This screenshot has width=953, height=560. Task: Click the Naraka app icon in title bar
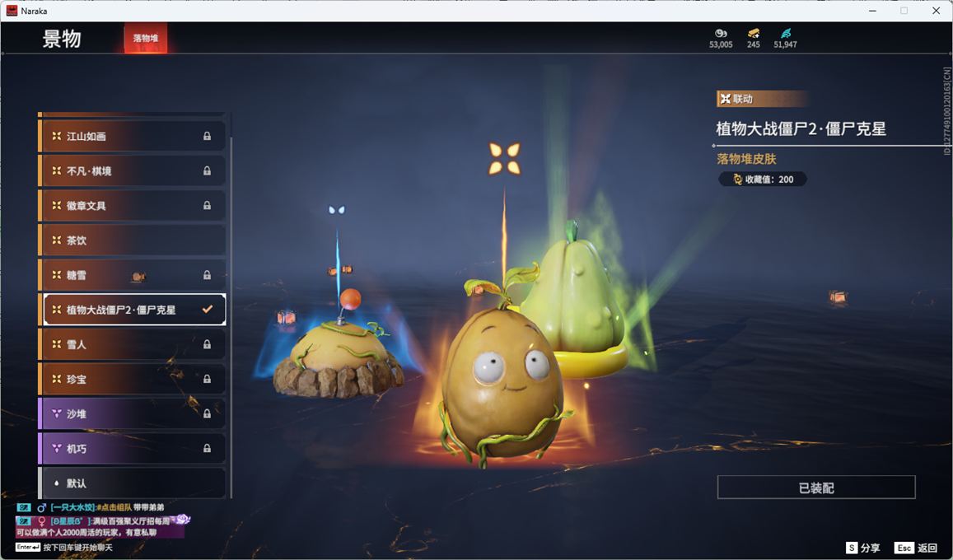click(x=12, y=11)
